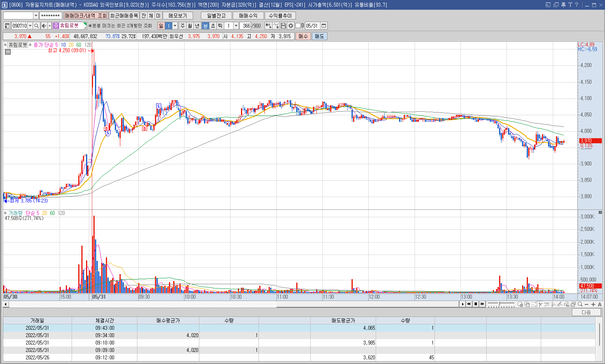The width and height of the screenshot is (605, 364).
Task: Click the letter A auto-scale icon
Action: click(x=600, y=304)
